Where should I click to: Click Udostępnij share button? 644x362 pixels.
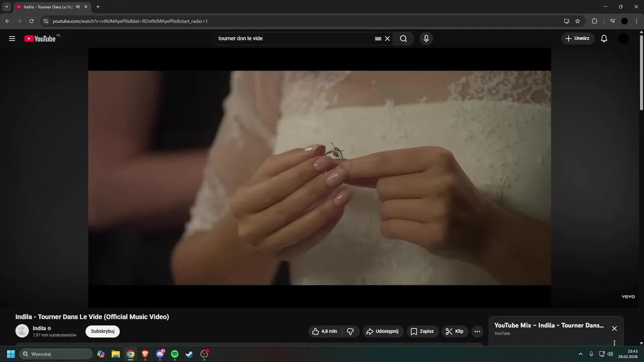coord(383,331)
